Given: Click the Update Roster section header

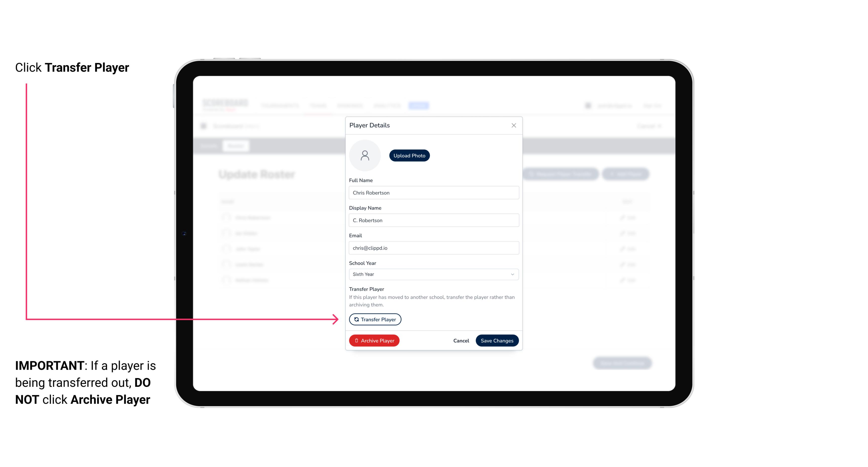Looking at the screenshot, I should pos(257,174).
